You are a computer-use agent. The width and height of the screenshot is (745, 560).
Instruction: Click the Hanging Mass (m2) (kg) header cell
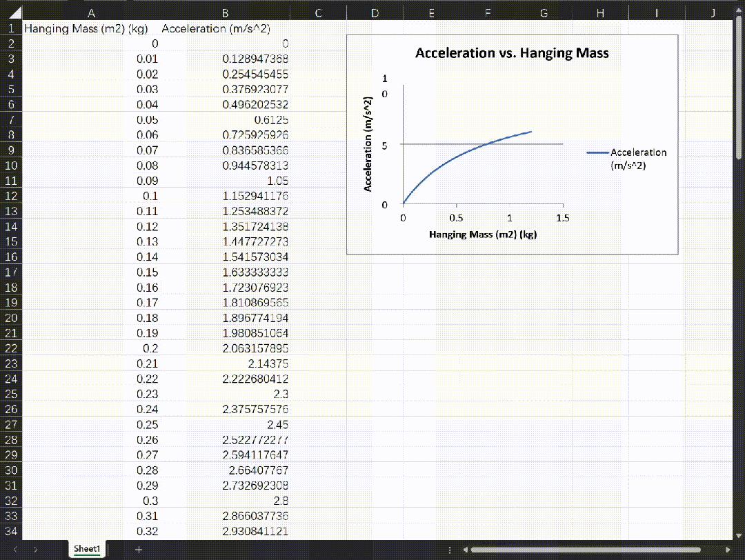pyautogui.click(x=86, y=28)
